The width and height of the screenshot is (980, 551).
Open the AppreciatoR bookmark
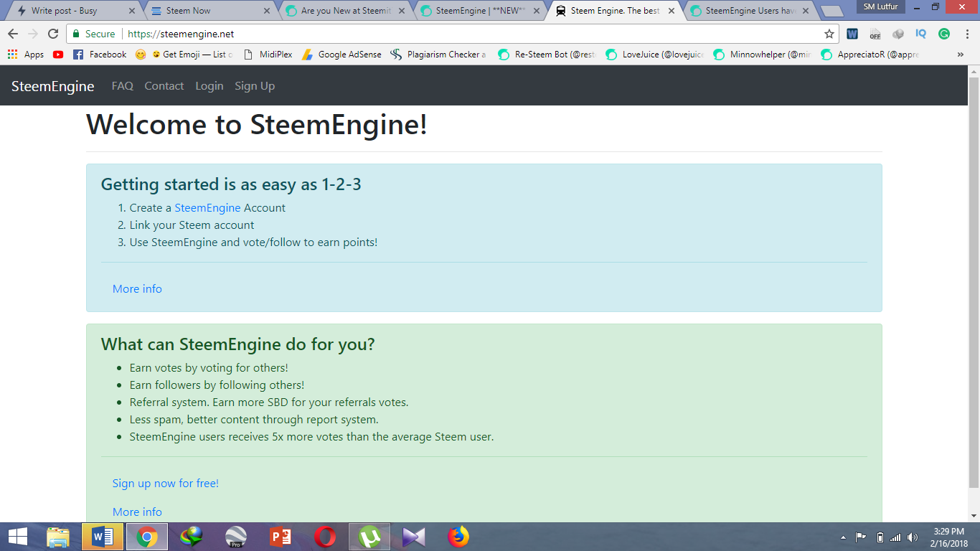coord(870,55)
